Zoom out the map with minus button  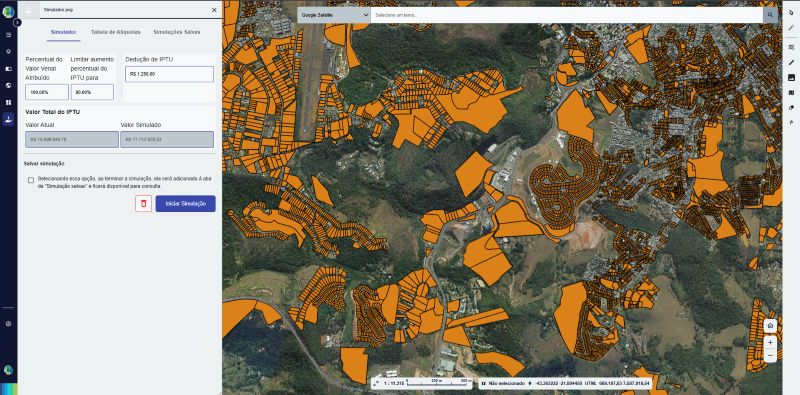point(770,355)
